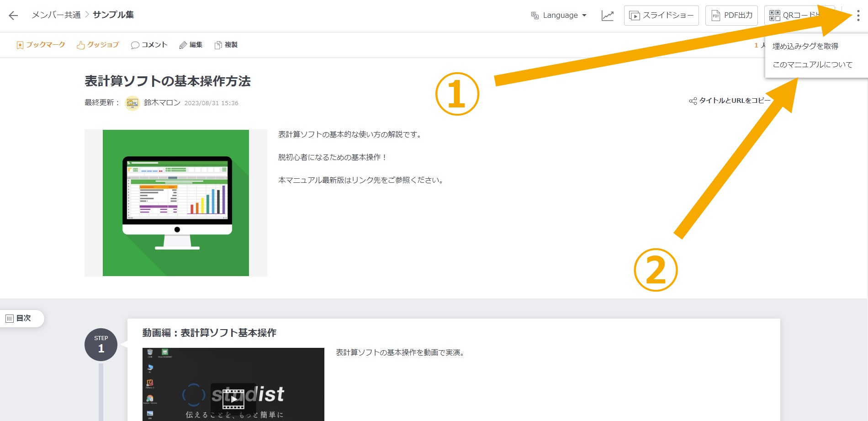Click the メンバー共通 breadcrumb link
Image resolution: width=868 pixels, height=421 pixels.
[x=56, y=15]
